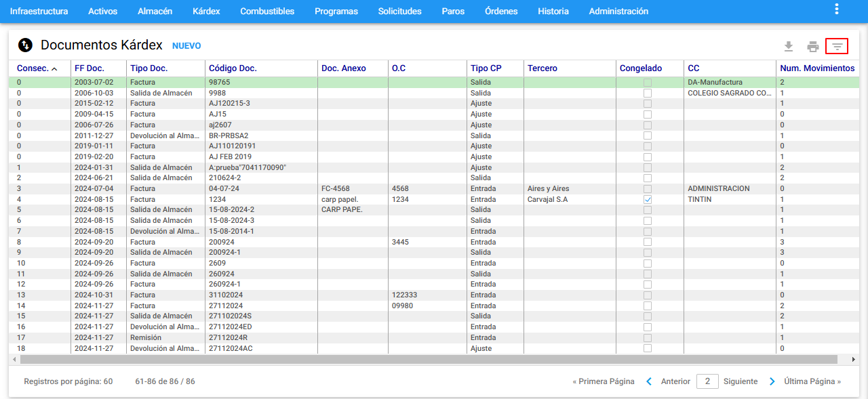Toggle Congelado checkbox for code 9988
868x399 pixels.
coord(648,93)
